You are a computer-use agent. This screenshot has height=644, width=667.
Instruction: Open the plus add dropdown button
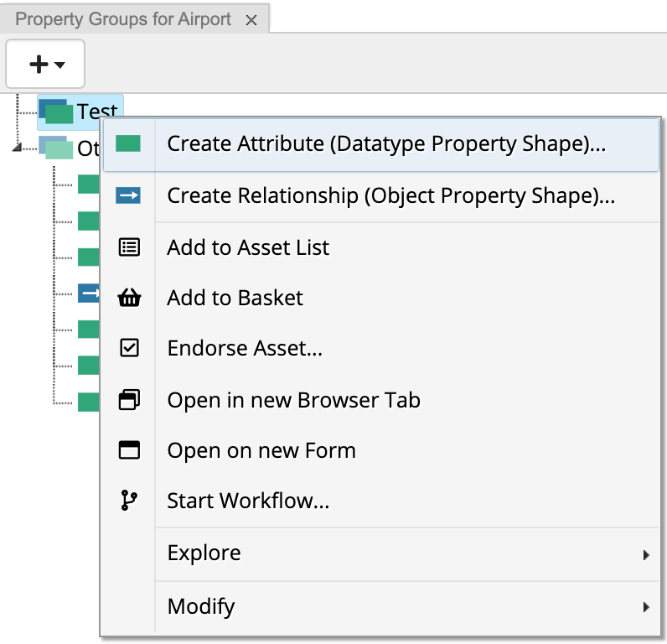(x=45, y=64)
